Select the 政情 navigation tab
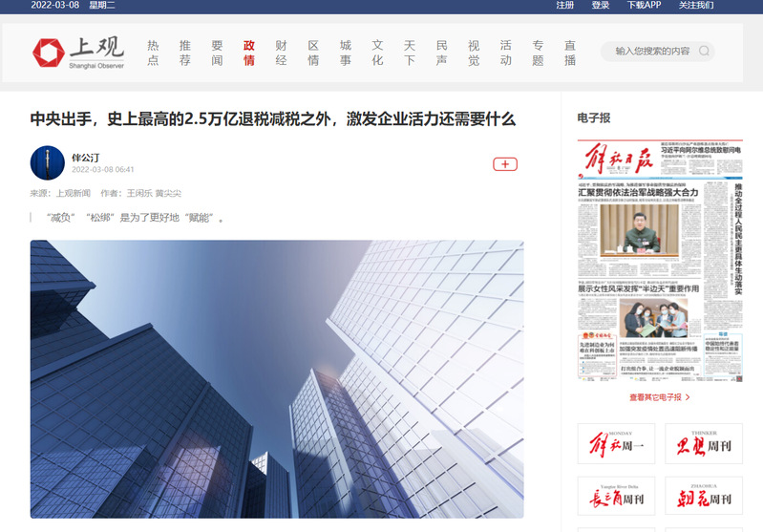 [x=249, y=53]
